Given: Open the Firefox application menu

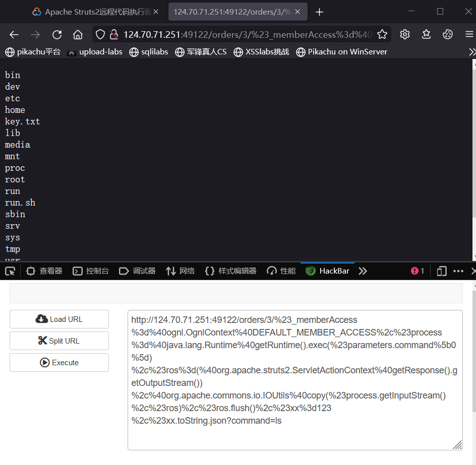Looking at the screenshot, I should click(469, 34).
